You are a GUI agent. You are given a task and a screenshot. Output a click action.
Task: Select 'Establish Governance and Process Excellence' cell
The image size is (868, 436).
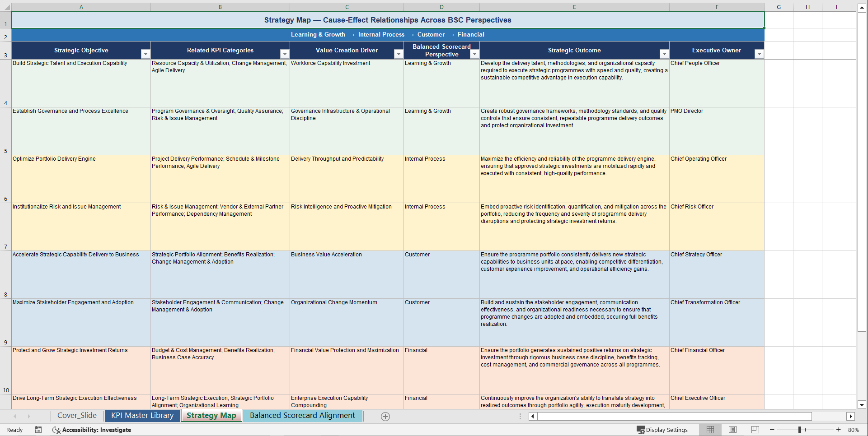pos(81,131)
